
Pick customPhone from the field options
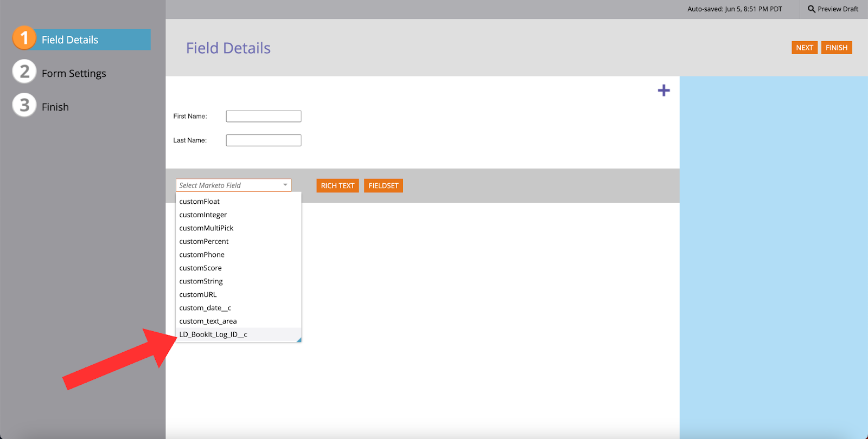pos(202,255)
